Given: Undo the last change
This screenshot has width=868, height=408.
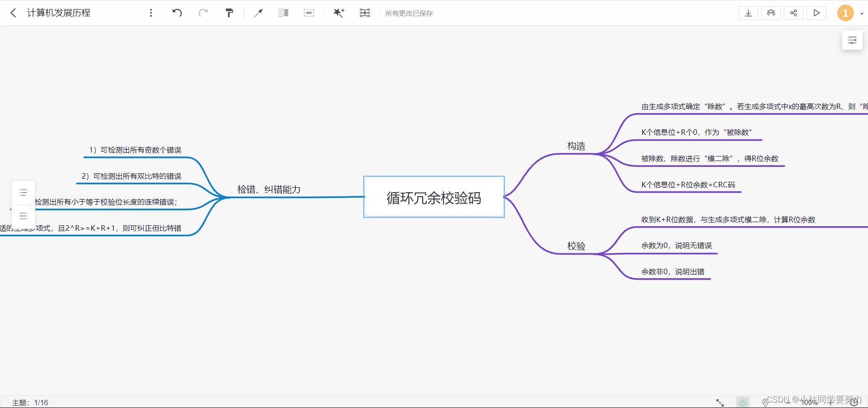Looking at the screenshot, I should [177, 13].
